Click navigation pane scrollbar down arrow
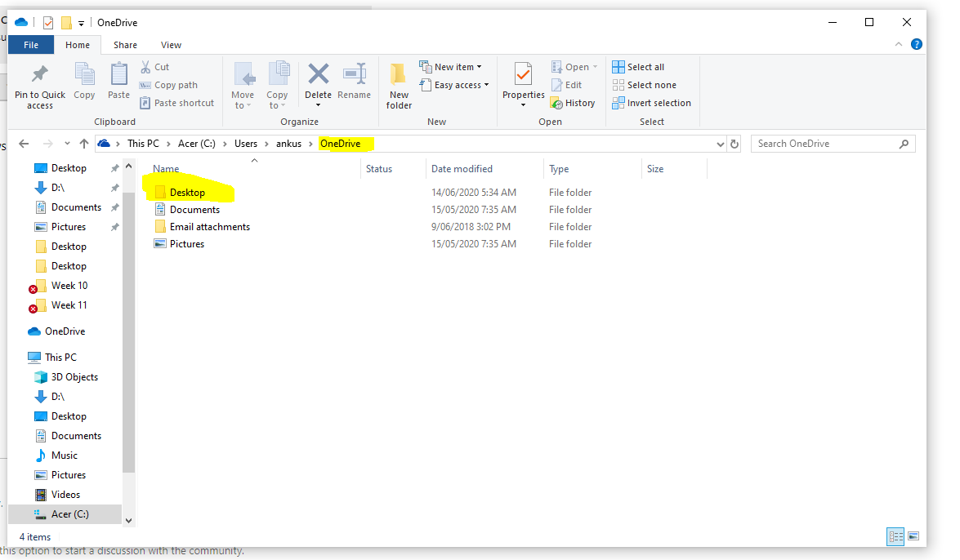 [x=128, y=520]
